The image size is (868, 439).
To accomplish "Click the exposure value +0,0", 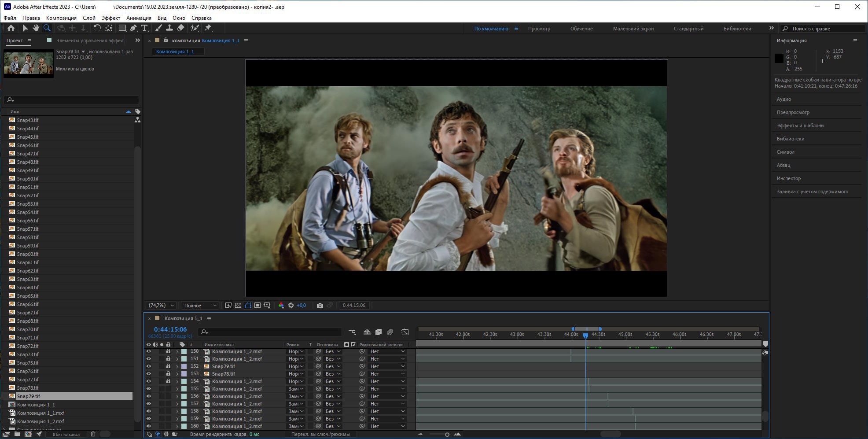I will 301,305.
